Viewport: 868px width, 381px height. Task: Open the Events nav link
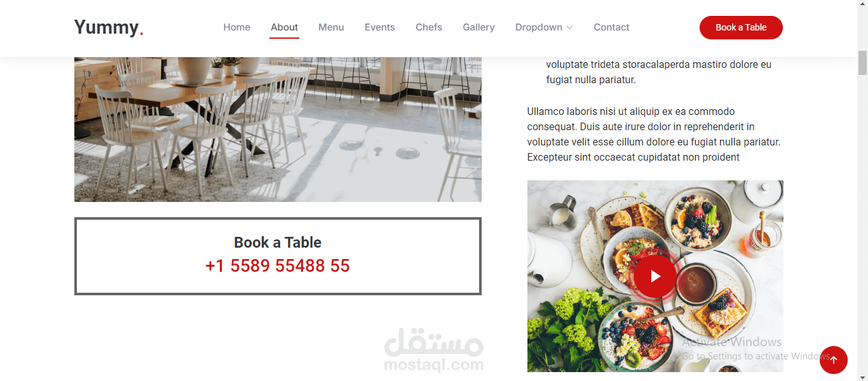379,27
